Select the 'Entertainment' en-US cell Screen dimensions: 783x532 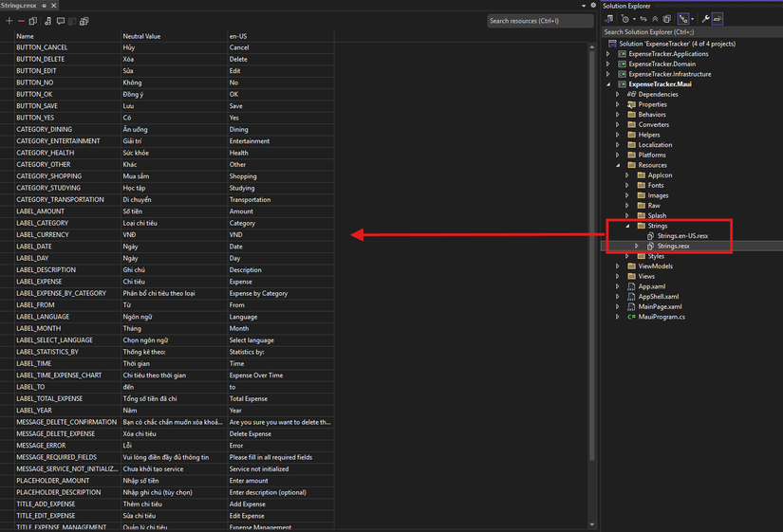281,141
